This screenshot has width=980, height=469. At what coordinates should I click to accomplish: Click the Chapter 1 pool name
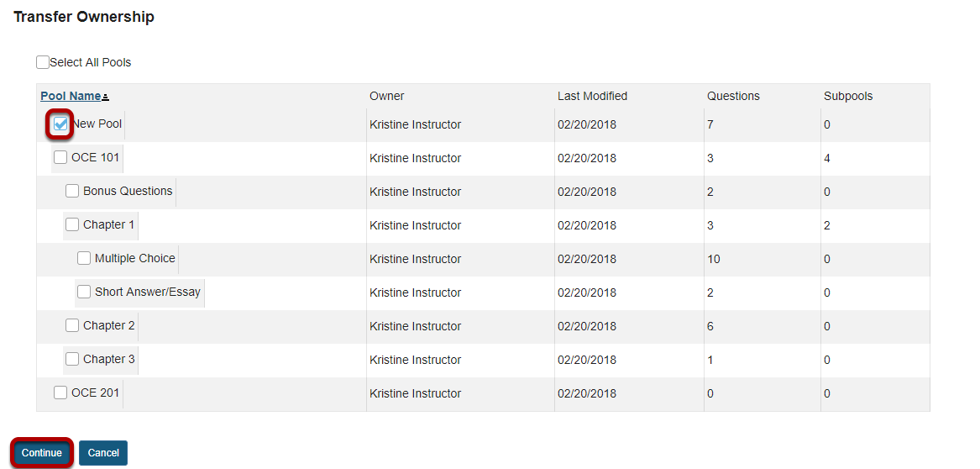109,224
